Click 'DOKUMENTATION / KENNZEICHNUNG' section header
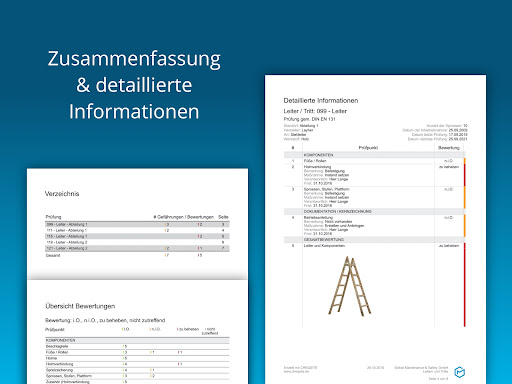The image size is (512, 384). click(x=337, y=212)
